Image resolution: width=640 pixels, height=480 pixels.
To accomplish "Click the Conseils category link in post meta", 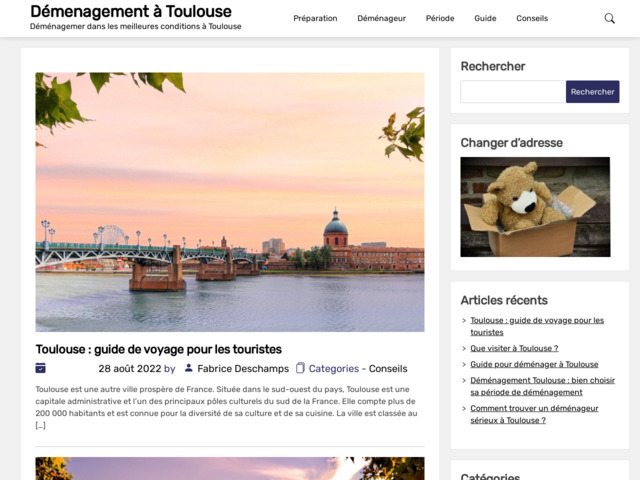I will coord(388,369).
